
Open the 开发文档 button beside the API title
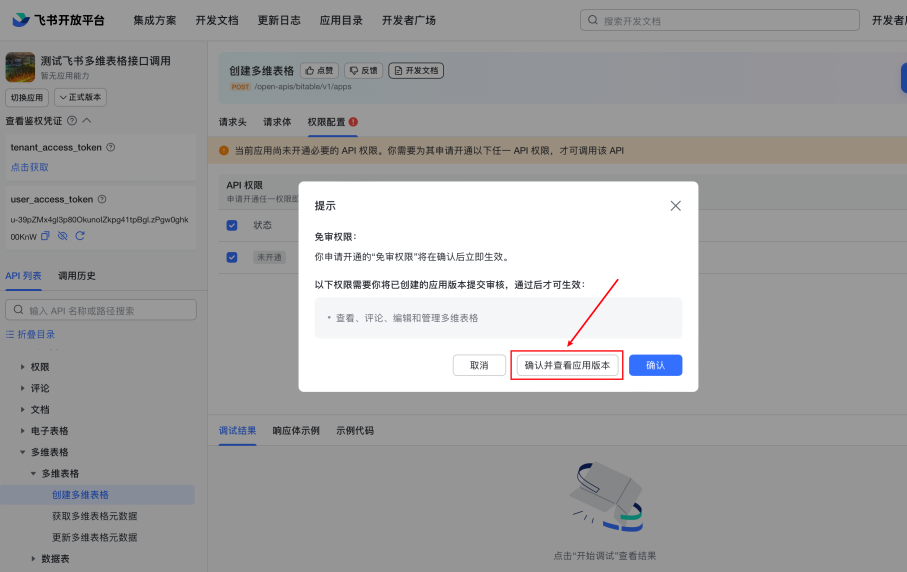coord(416,71)
